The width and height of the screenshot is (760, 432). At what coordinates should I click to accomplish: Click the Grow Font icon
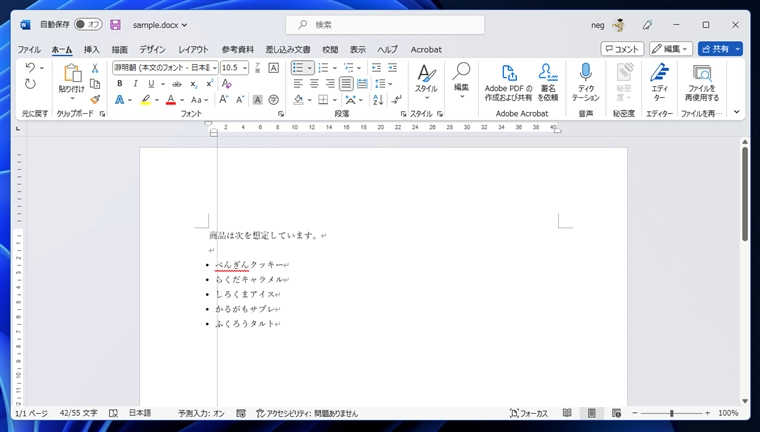pos(223,100)
